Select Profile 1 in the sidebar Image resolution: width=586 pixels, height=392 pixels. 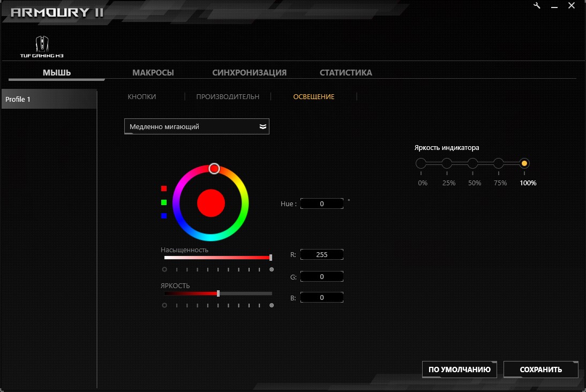(49, 99)
